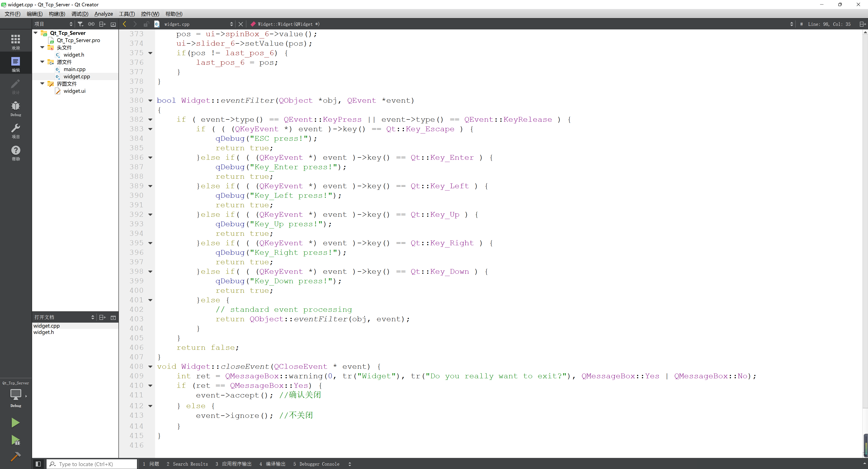Open the 问题 issues pane
Viewport: 868px width, 469px height.
tap(151, 464)
